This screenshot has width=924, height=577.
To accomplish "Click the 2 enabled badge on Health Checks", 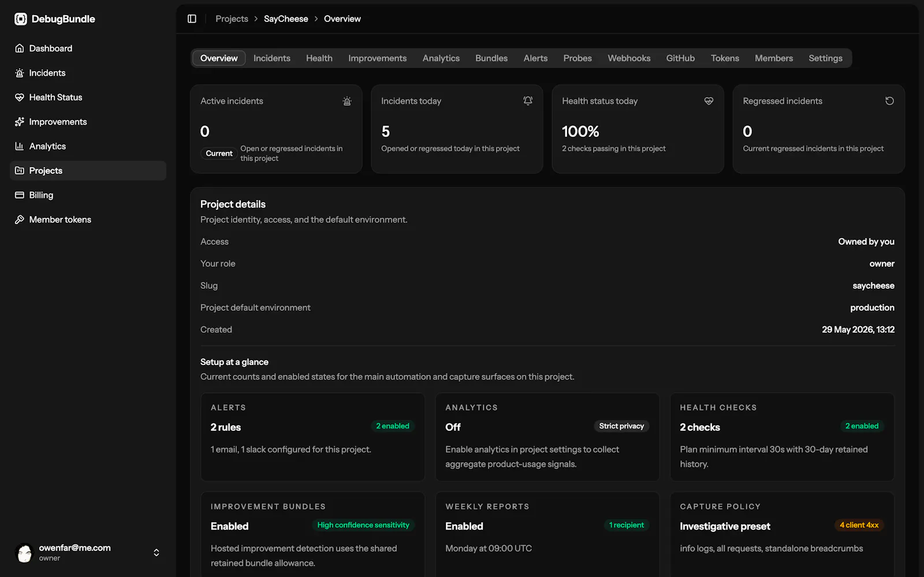I will point(862,426).
